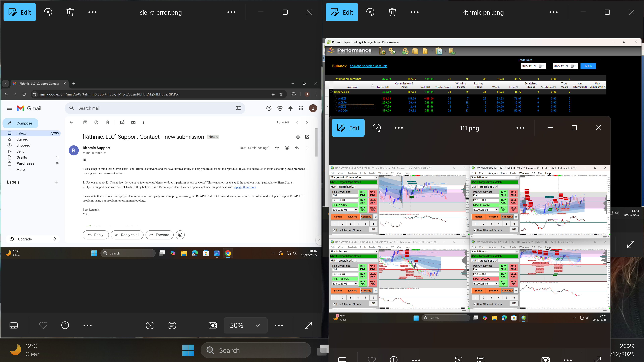Open the three-dot menu beside sierra error.png trash icon
Screen dimensions: 644x362
click(92, 12)
